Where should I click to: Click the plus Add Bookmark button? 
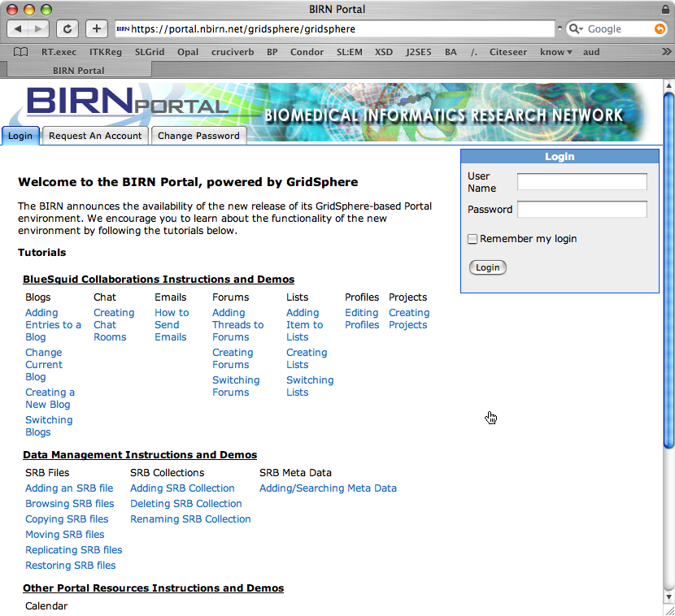(x=96, y=28)
